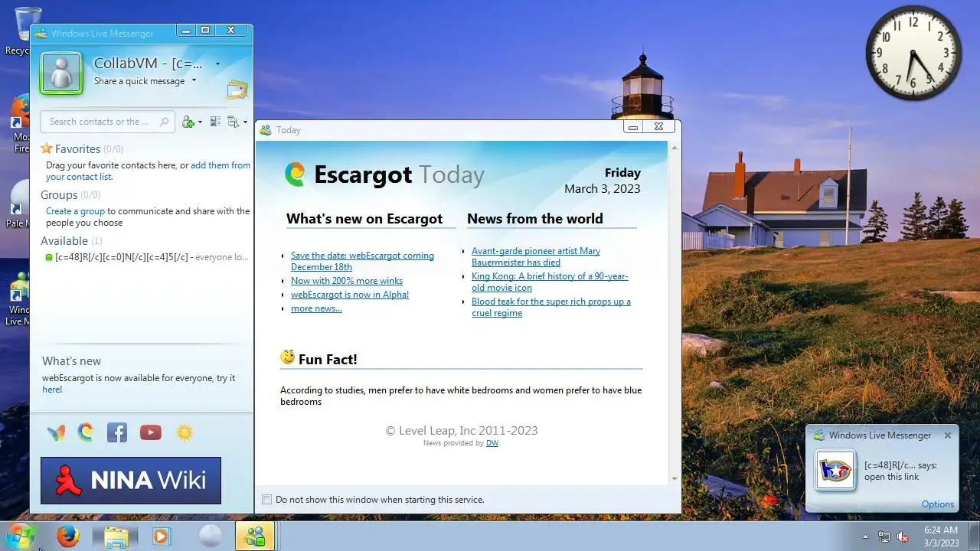
Task: Click the NINA Wiki banner
Action: [131, 481]
